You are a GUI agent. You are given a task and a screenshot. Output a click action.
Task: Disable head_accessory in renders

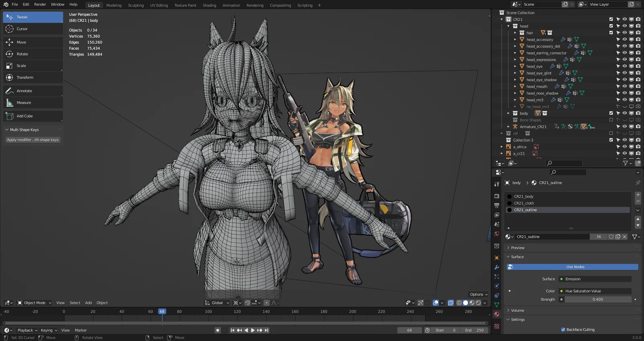pyautogui.click(x=638, y=39)
